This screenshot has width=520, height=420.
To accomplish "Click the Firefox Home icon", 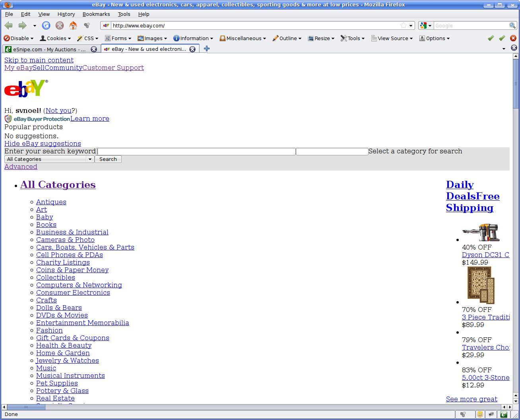I will 73,25.
